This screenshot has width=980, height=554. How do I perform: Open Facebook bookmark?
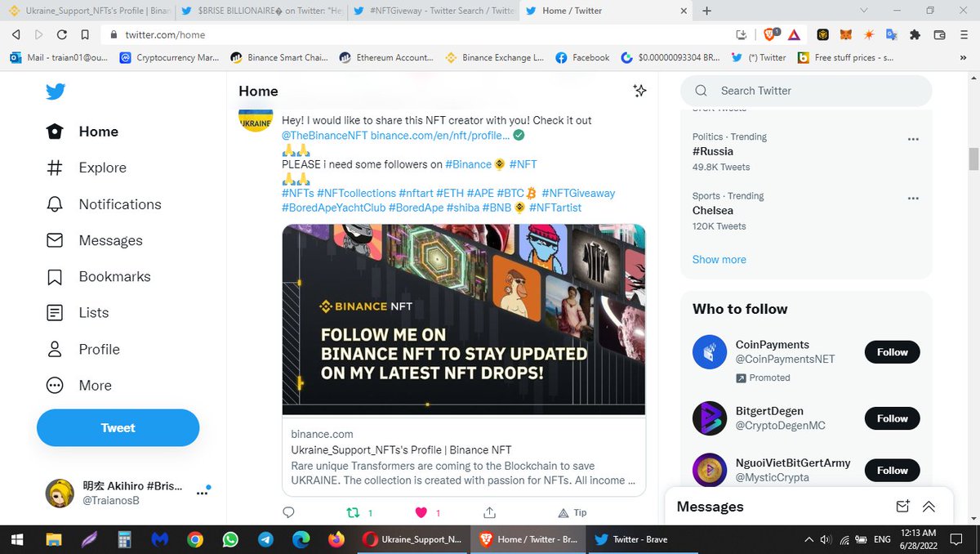(x=582, y=57)
